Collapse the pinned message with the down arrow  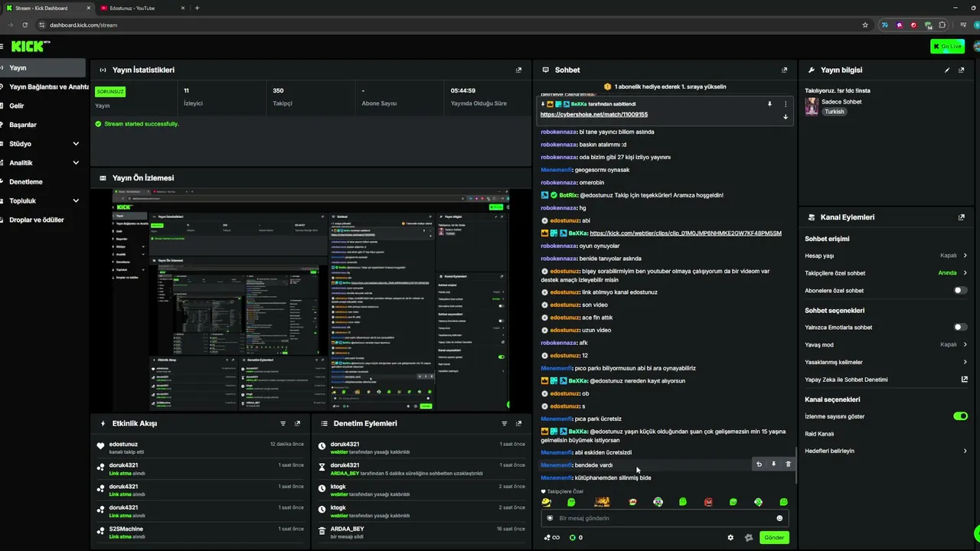786,117
